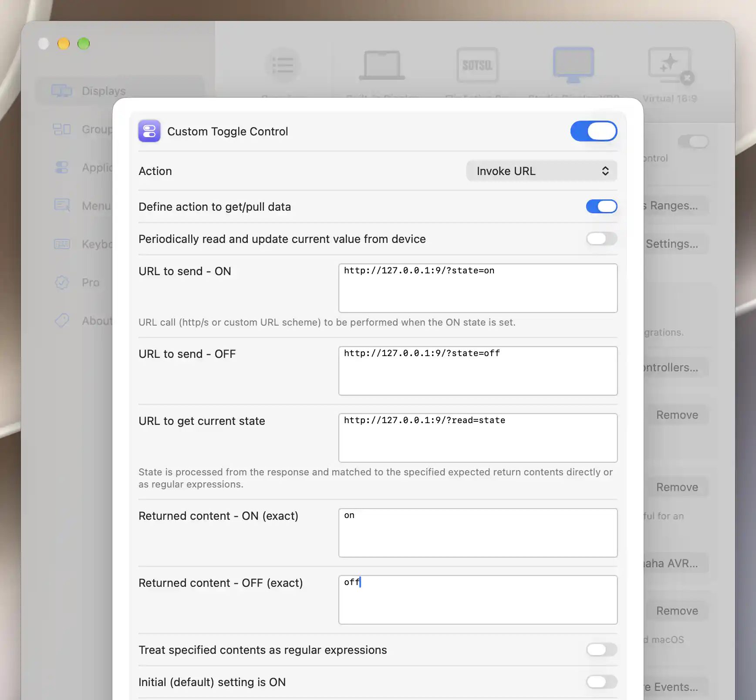The width and height of the screenshot is (756, 700).
Task: Click the About tag sidebar icon
Action: [62, 320]
